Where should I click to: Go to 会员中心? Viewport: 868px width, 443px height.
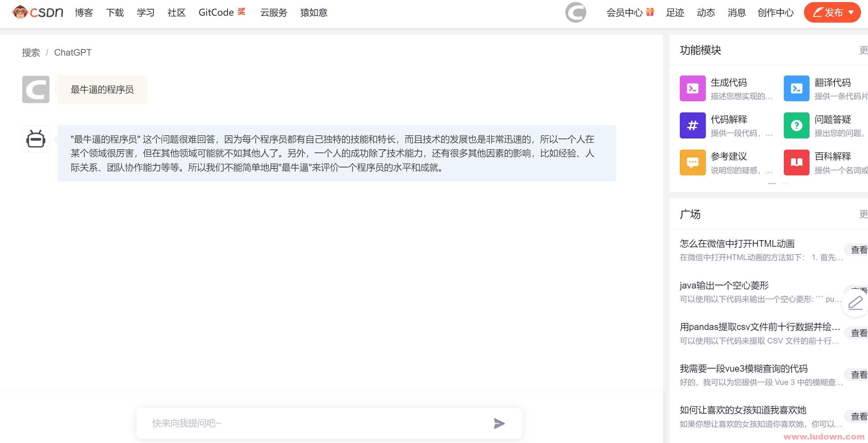click(x=624, y=13)
